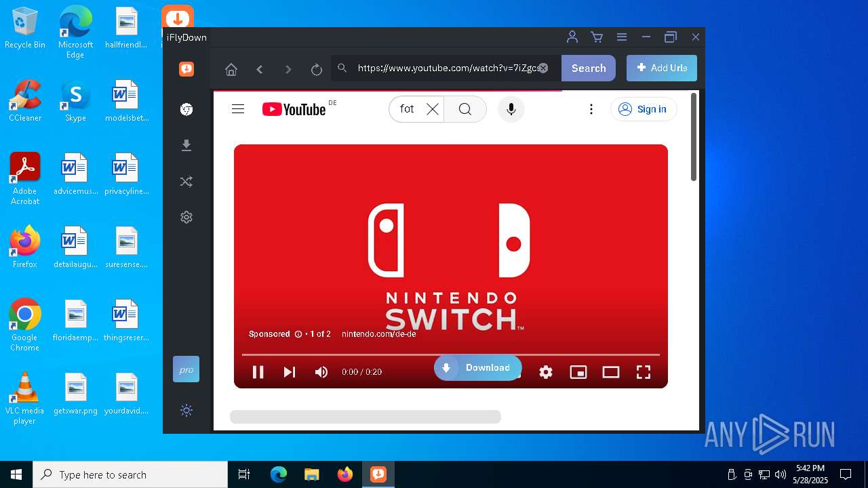
Task: Click the YouTube search box
Action: tap(407, 109)
